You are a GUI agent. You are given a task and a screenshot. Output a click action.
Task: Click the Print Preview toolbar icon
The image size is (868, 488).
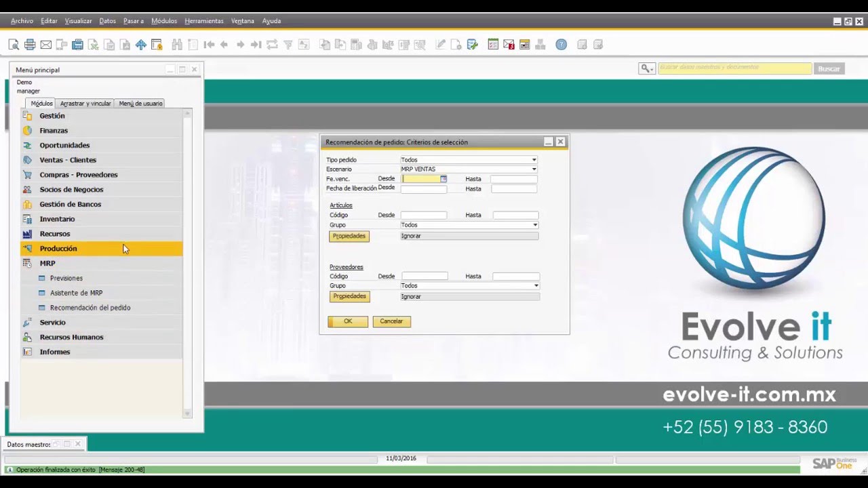click(x=14, y=45)
